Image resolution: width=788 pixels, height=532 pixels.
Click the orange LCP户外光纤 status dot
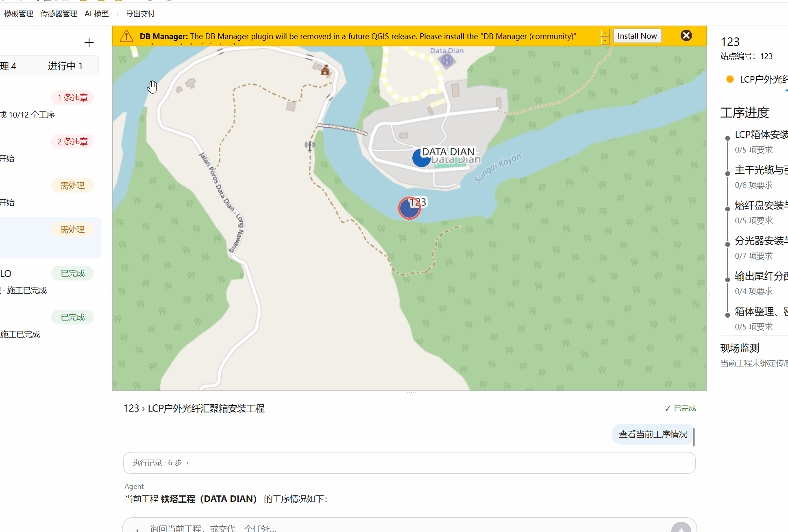click(x=730, y=79)
